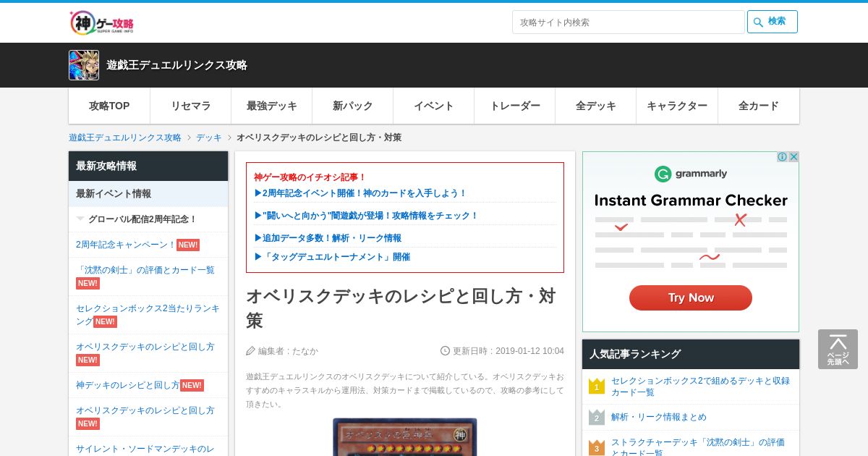The image size is (868, 456).
Task: Open the 全デッキ tab
Action: point(596,106)
